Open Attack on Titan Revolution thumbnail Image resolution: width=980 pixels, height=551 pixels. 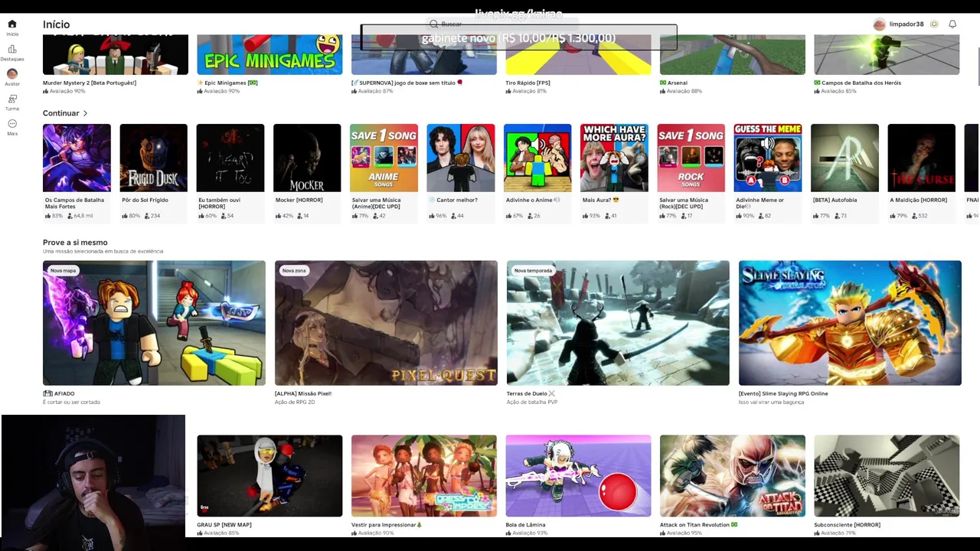click(x=733, y=476)
